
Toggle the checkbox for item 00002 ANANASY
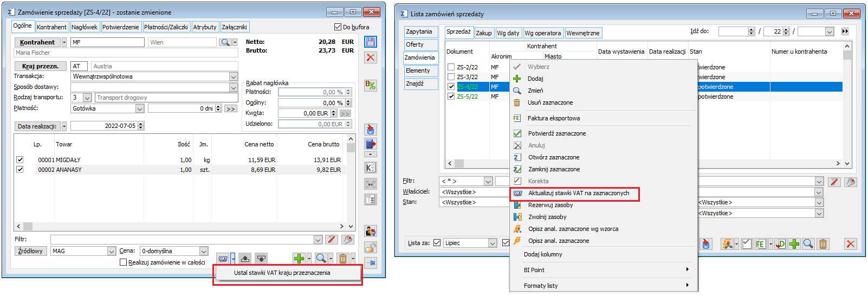point(20,170)
